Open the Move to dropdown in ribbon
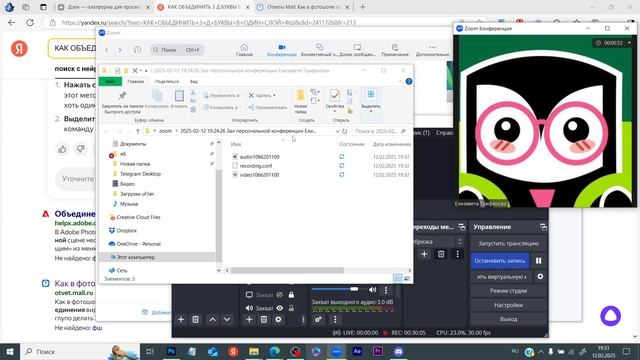This screenshot has width=640, height=360. (x=222, y=96)
